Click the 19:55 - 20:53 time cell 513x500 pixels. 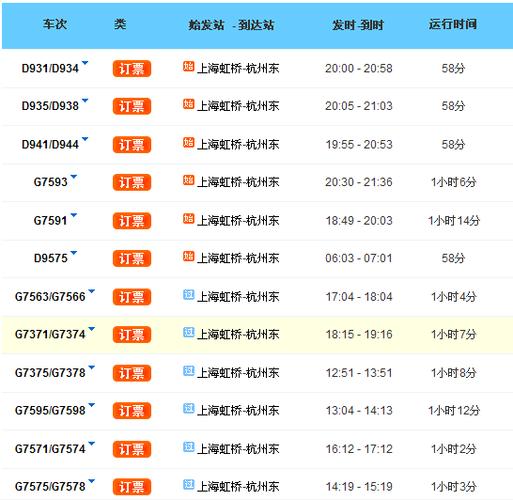pyautogui.click(x=359, y=145)
